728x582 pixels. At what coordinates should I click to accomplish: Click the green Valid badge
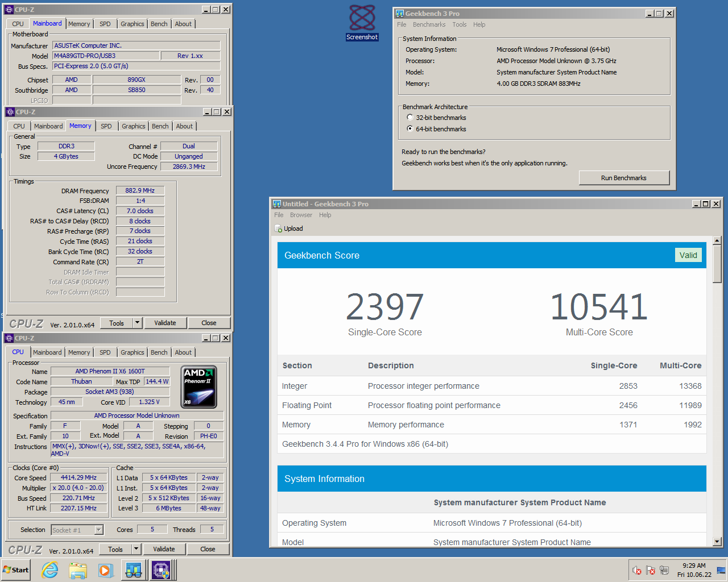688,255
